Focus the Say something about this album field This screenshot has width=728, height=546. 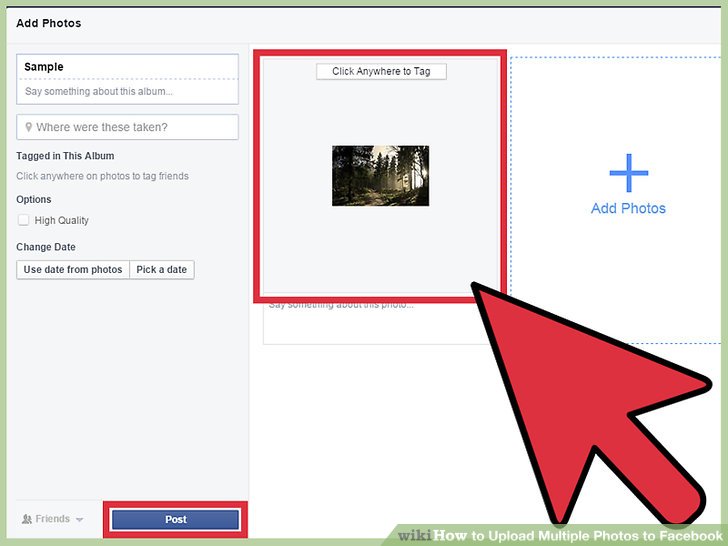pos(127,91)
